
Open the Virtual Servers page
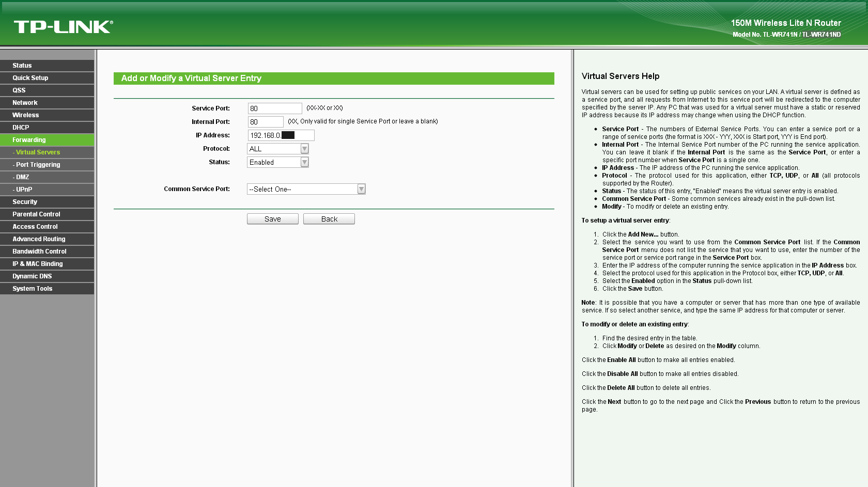[x=37, y=152]
